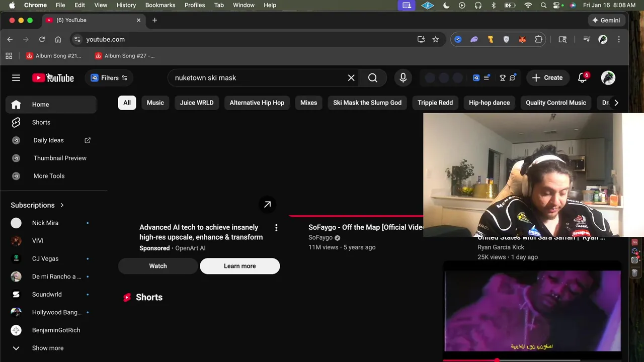Select the Mixes filter chip

(309, 103)
